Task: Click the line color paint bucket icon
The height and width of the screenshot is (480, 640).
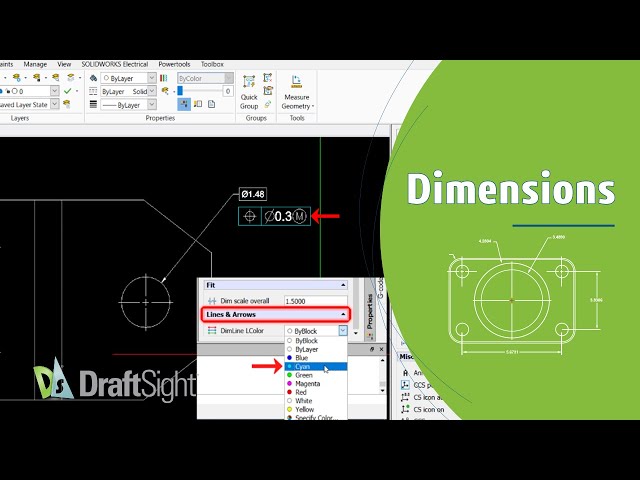Action: [93, 78]
